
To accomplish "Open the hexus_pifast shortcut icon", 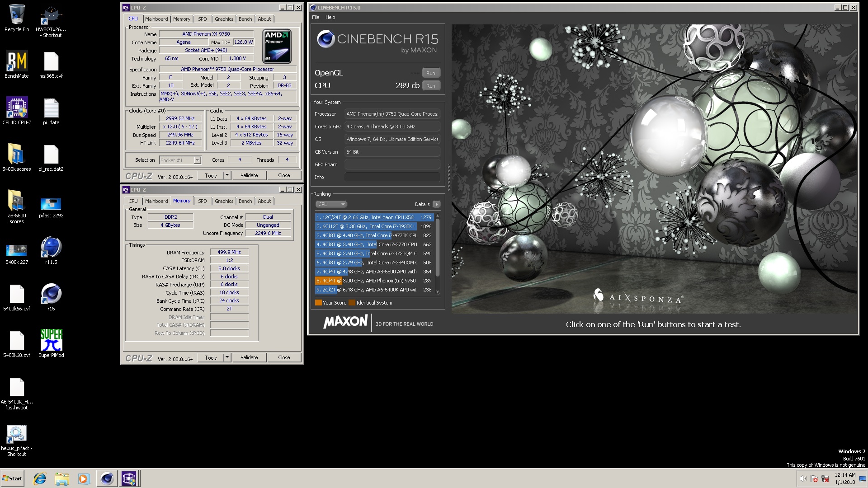I will click(x=17, y=441).
